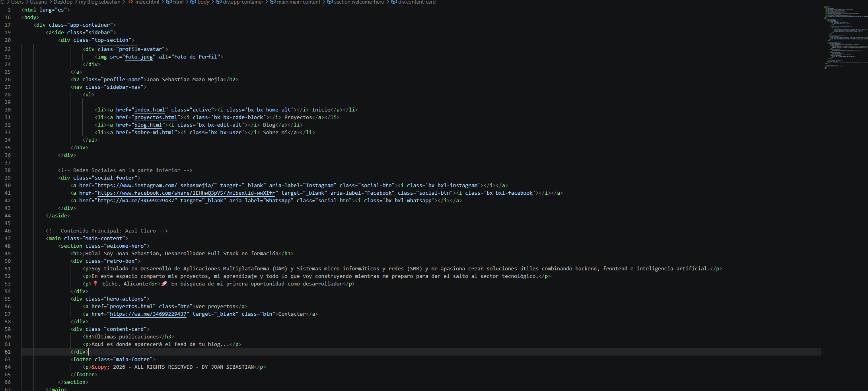Screen dimensions: 868x391
Task: Click the '&copy;' entity on line 64
Action: (x=101, y=367)
